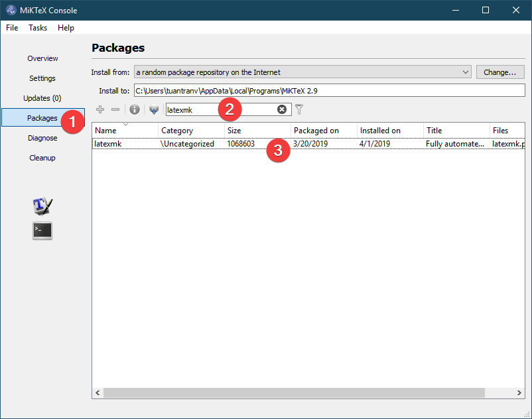Close the MiKTeX Console window
532x419 pixels.
click(x=515, y=10)
